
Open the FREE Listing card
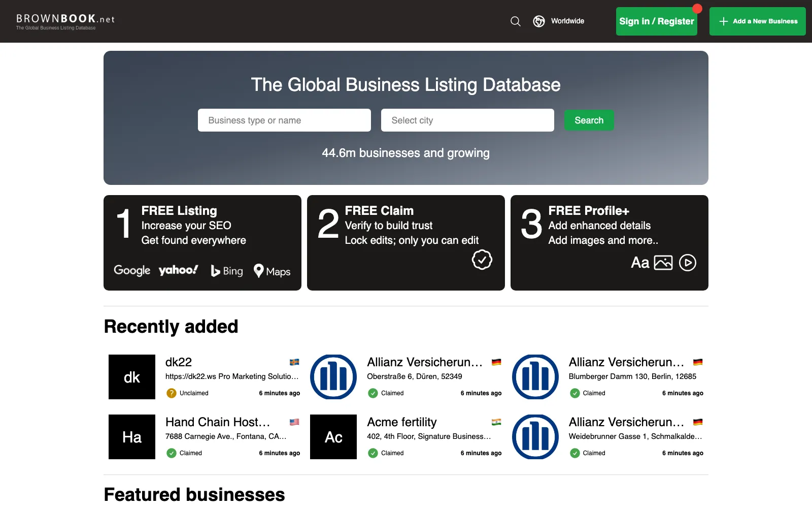pyautogui.click(x=202, y=243)
